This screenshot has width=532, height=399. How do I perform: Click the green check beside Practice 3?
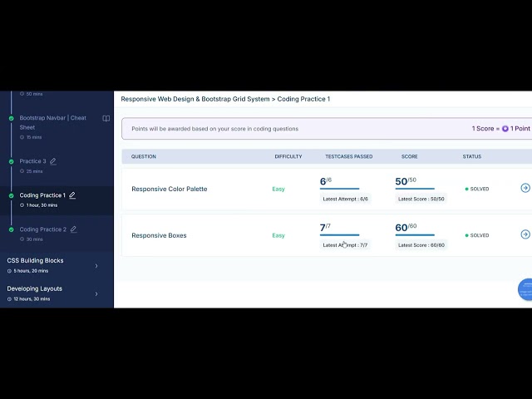click(x=11, y=161)
